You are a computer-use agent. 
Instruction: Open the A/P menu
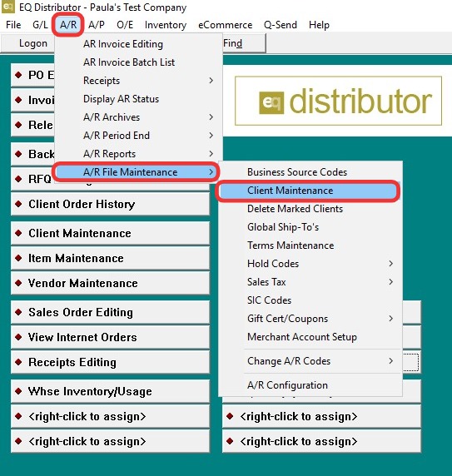coord(97,25)
